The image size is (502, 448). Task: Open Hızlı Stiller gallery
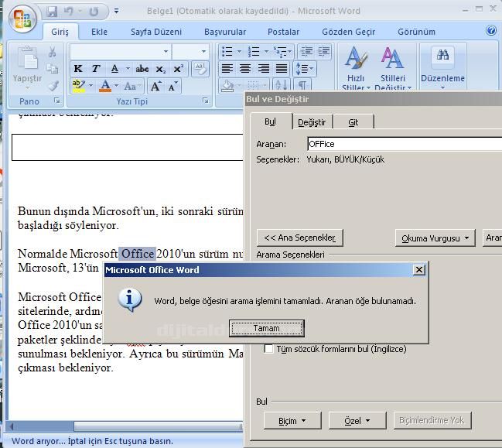pos(356,68)
